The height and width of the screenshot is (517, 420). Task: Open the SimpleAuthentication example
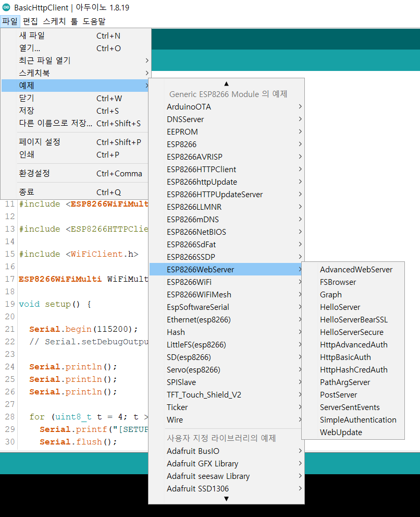click(x=353, y=420)
